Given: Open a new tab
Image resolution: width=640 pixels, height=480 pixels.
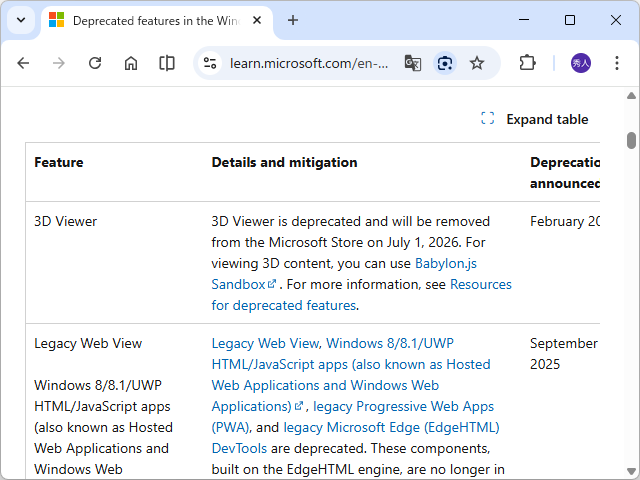Looking at the screenshot, I should (293, 20).
